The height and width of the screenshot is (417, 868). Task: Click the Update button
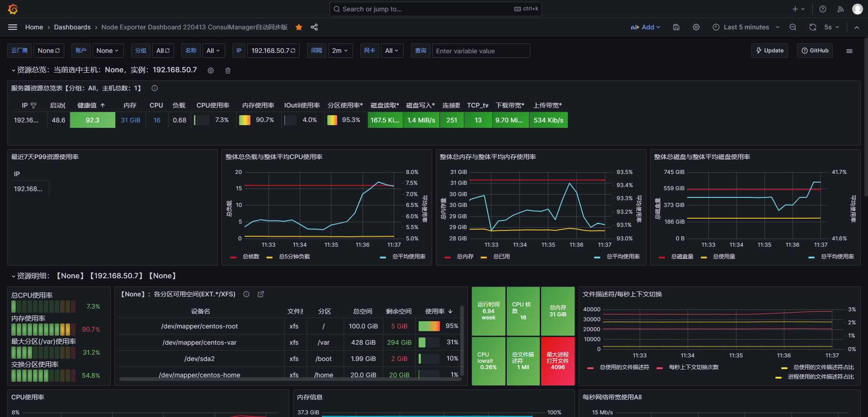point(769,51)
